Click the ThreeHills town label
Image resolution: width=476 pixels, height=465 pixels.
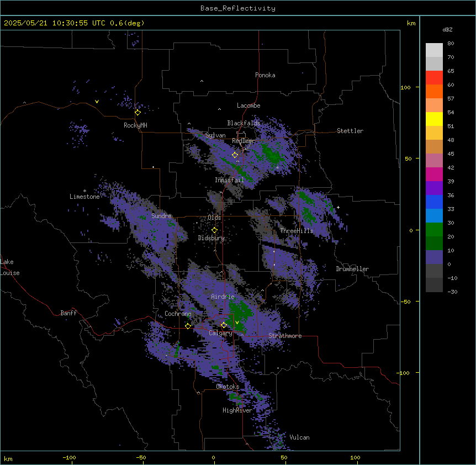tap(297, 231)
